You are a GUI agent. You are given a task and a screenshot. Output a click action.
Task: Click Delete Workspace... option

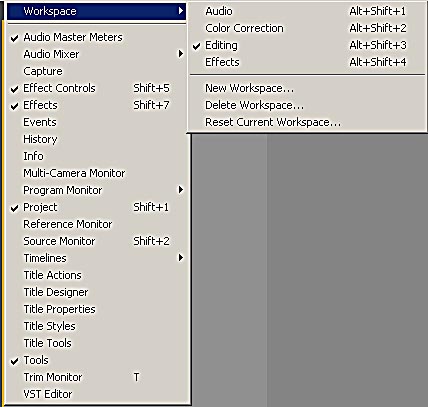point(307,105)
